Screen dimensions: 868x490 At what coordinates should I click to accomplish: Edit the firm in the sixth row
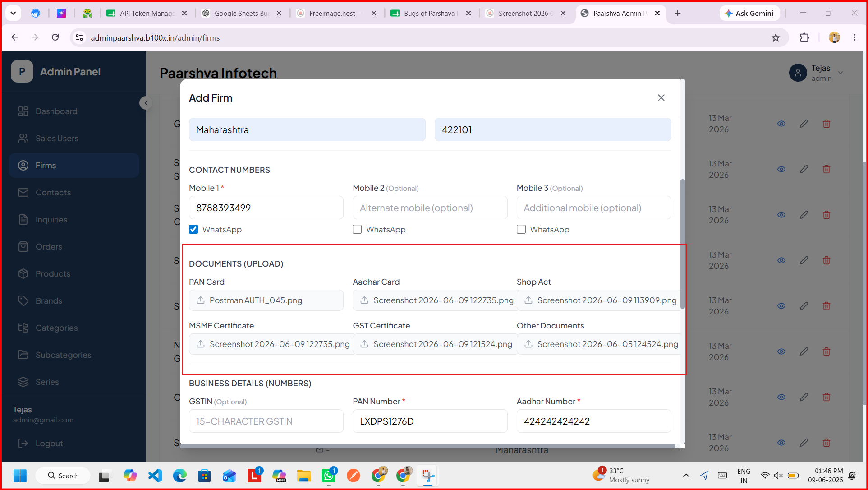point(804,351)
